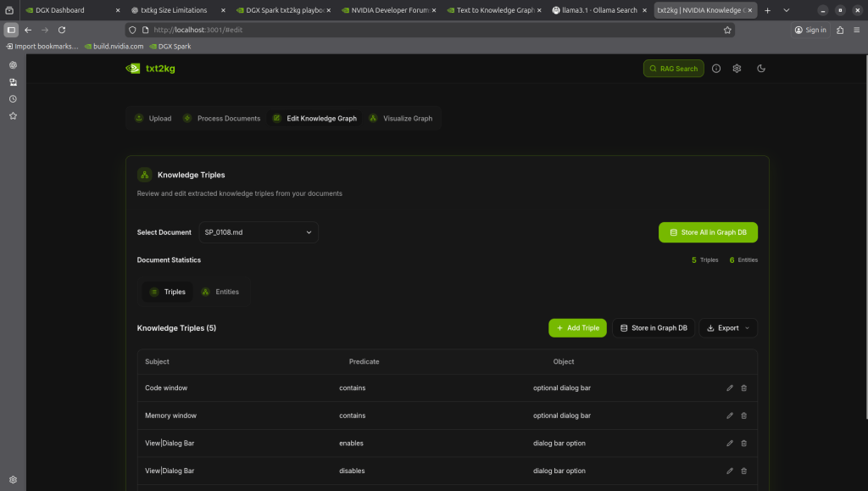Viewport: 868px width, 491px height.
Task: Go to Visualize Graph step
Action: pos(401,119)
